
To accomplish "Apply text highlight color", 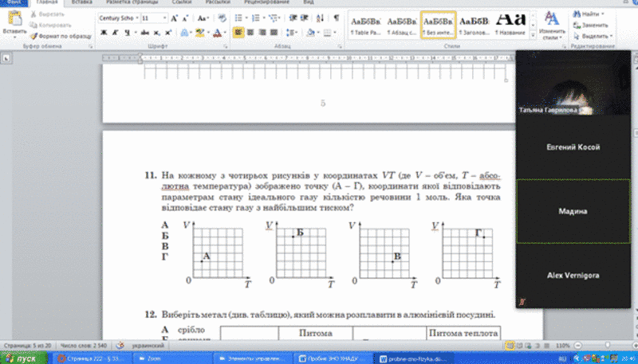I will click(x=199, y=33).
